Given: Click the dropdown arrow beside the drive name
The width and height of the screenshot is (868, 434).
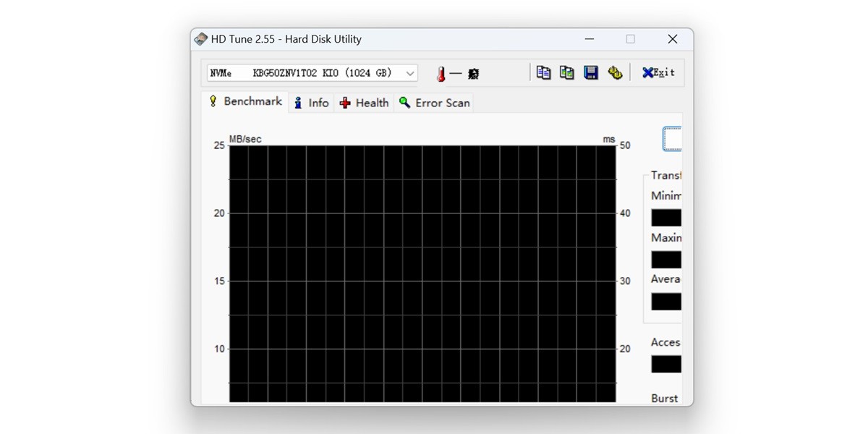Looking at the screenshot, I should (410, 72).
